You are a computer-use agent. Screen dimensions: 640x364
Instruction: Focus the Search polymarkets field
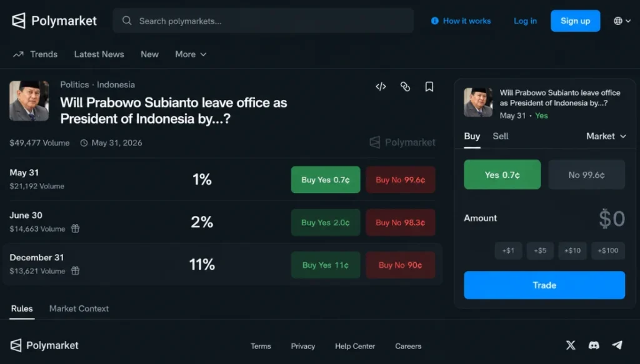[x=263, y=21]
